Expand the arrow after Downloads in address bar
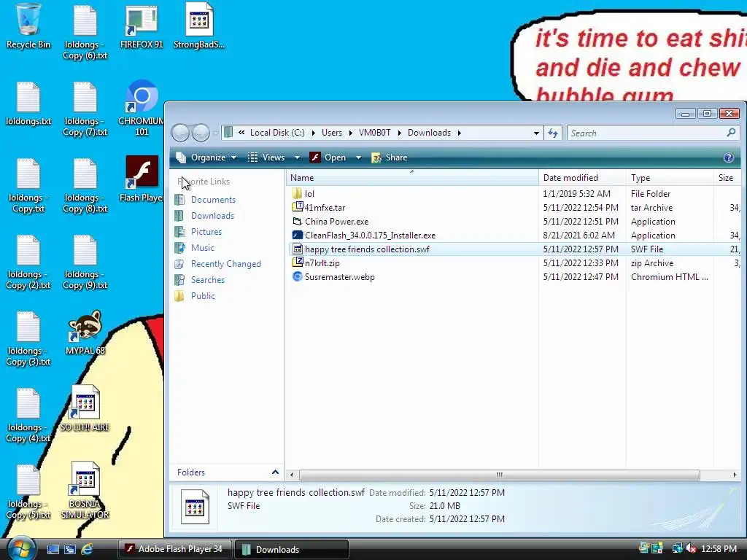747x560 pixels. (x=460, y=133)
